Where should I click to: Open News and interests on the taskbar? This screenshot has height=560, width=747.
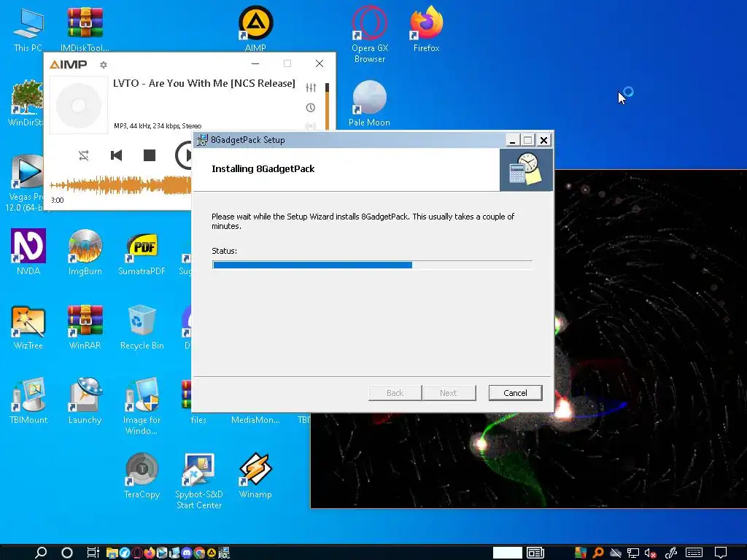tap(535, 553)
